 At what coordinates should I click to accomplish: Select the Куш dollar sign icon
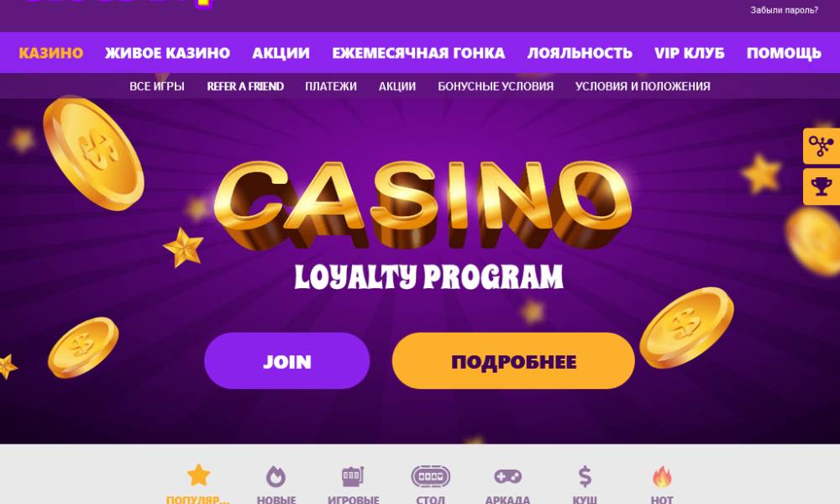tap(585, 476)
